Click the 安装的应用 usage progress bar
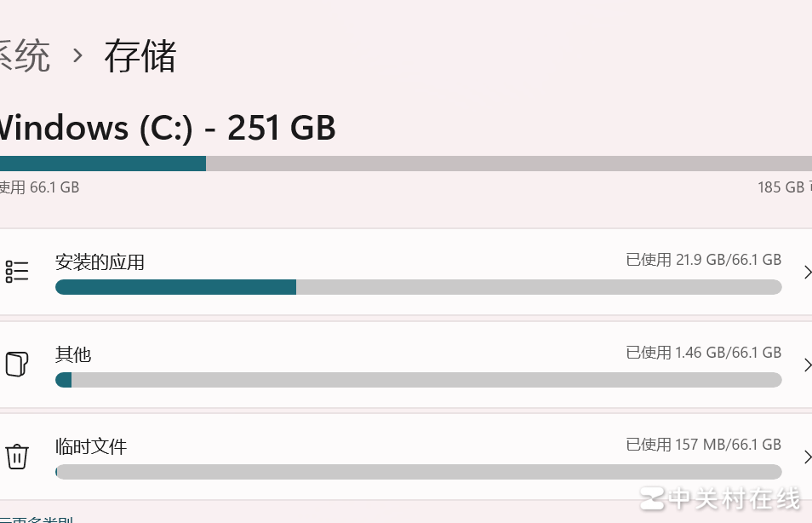Image resolution: width=812 pixels, height=523 pixels. pos(418,287)
